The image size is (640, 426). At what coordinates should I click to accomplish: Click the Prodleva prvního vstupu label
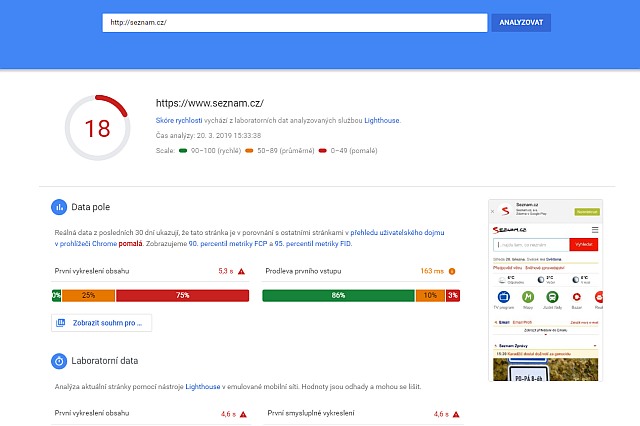click(x=303, y=271)
